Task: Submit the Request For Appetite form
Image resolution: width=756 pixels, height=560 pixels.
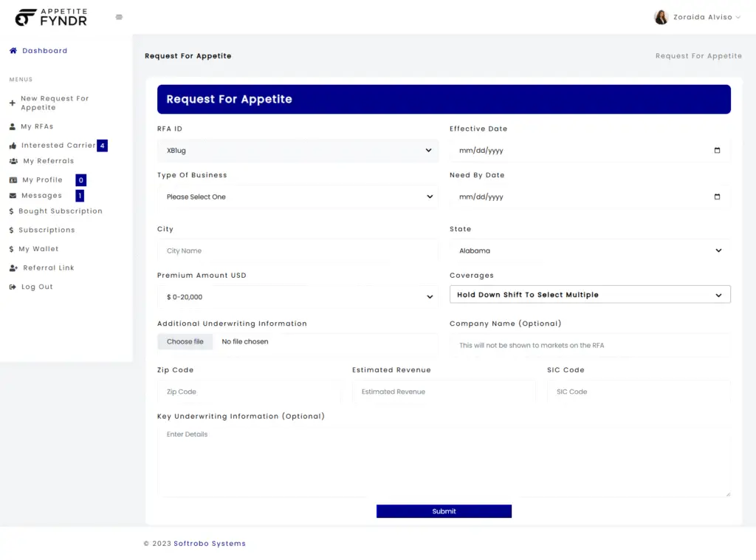Action: tap(444, 511)
